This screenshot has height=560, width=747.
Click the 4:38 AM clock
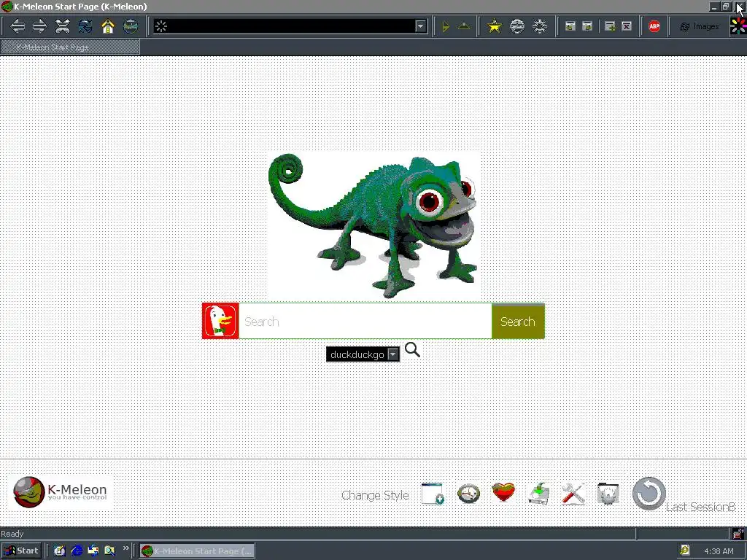tap(719, 551)
